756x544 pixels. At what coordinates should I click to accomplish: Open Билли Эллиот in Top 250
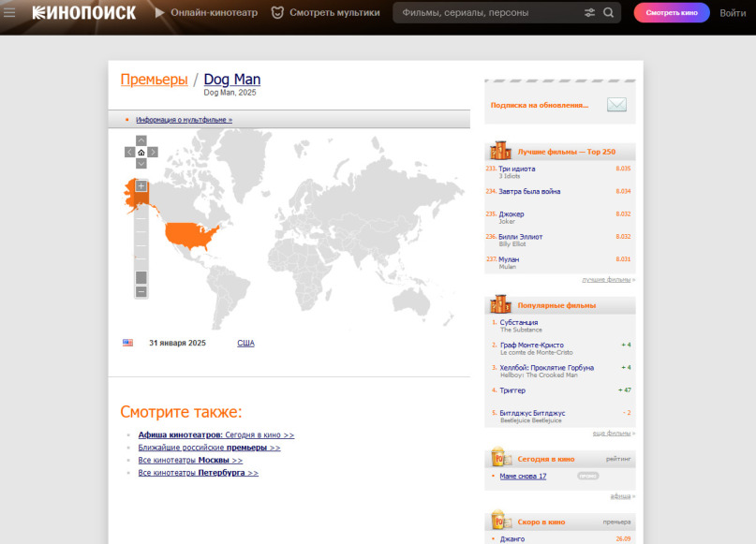coord(520,237)
